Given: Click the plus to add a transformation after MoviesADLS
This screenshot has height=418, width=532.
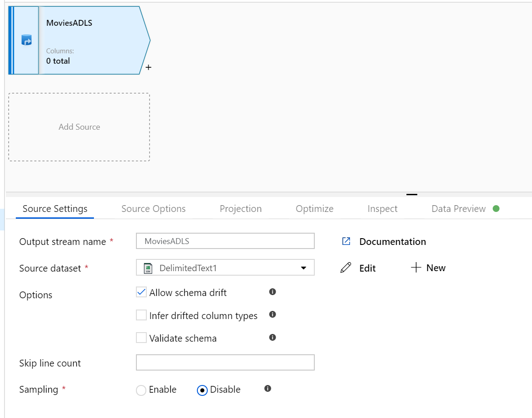Looking at the screenshot, I should 148,67.
